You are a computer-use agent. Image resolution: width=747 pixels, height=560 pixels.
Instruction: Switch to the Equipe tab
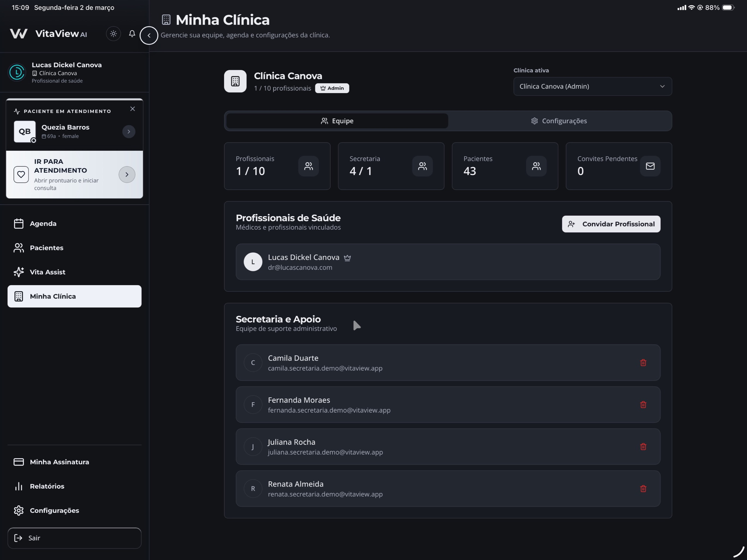click(x=337, y=121)
